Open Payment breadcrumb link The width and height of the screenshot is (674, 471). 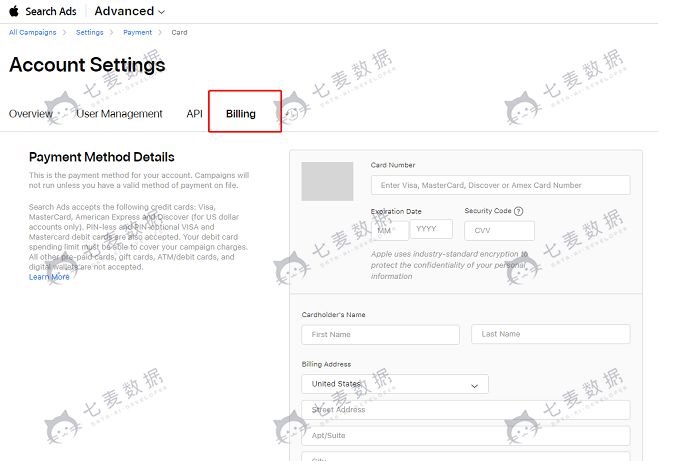coord(137,32)
